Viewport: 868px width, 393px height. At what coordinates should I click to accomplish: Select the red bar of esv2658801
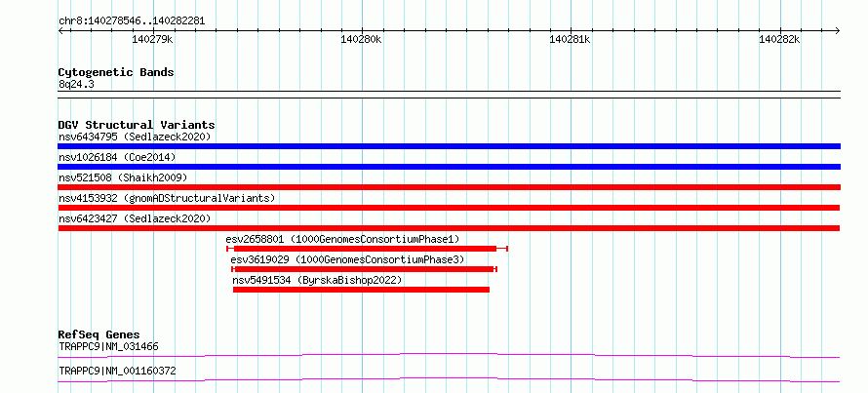[x=367, y=249]
